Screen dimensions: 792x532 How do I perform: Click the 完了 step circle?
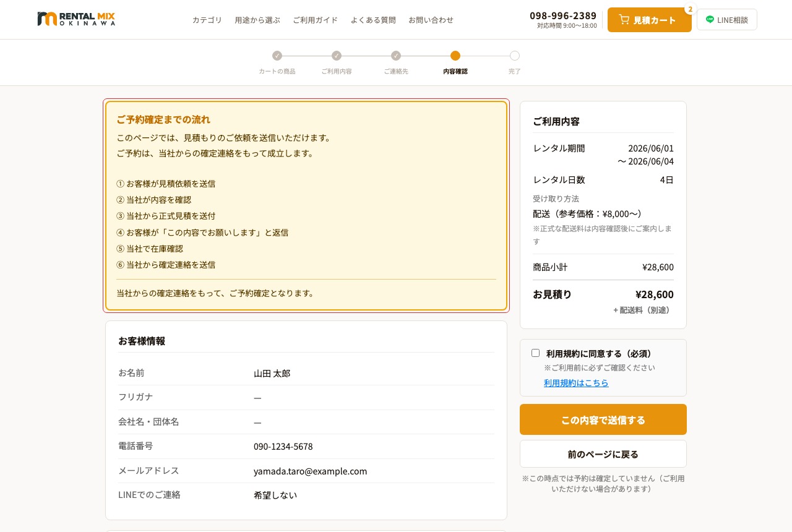click(515, 56)
